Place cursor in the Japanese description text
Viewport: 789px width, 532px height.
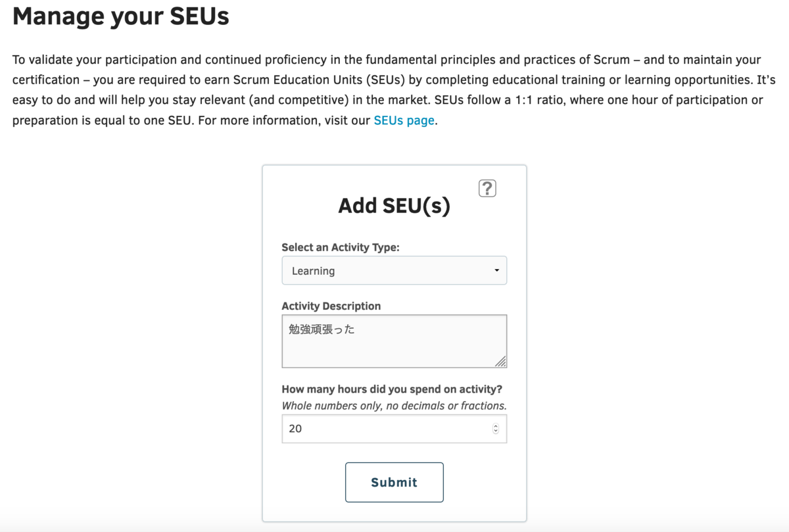[322, 329]
